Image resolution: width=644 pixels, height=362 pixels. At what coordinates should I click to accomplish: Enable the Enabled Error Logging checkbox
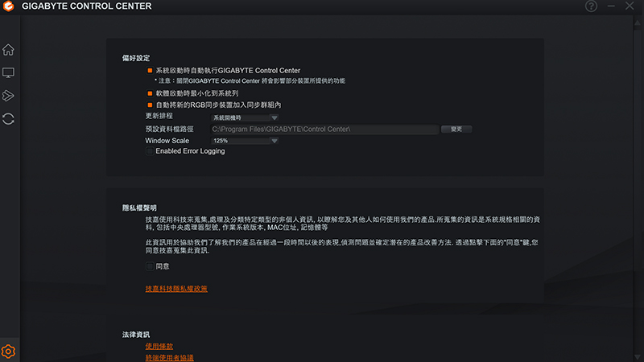[x=150, y=151]
